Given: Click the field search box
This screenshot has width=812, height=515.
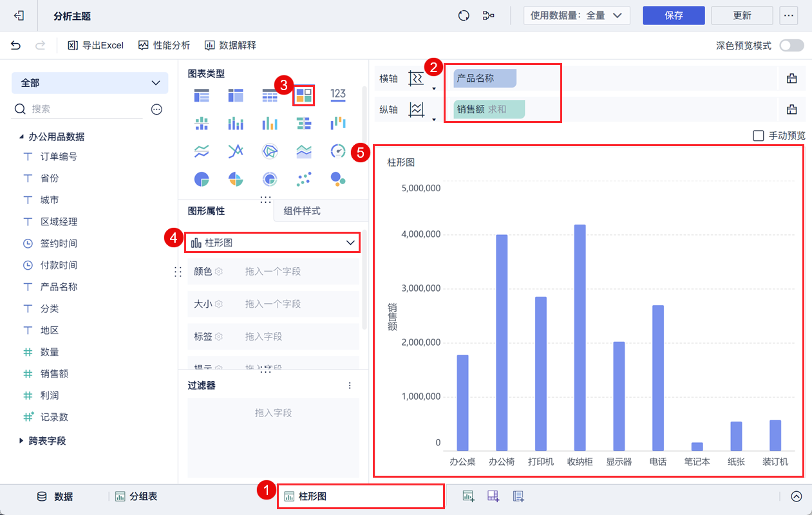Looking at the screenshot, I should pyautogui.click(x=78, y=109).
